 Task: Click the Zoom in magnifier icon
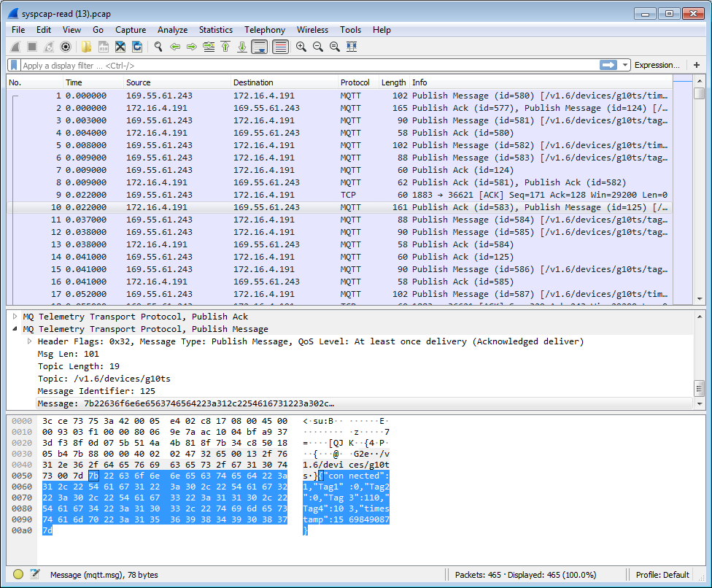click(x=301, y=47)
